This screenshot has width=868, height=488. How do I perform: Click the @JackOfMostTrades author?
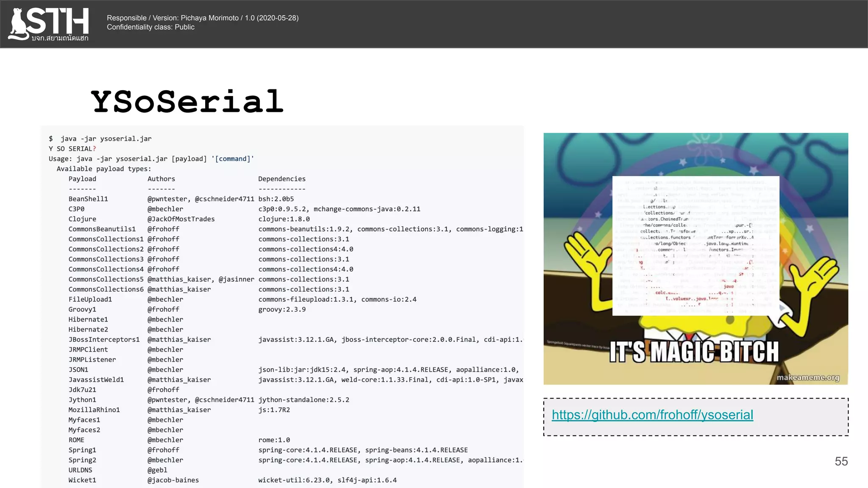181,219
